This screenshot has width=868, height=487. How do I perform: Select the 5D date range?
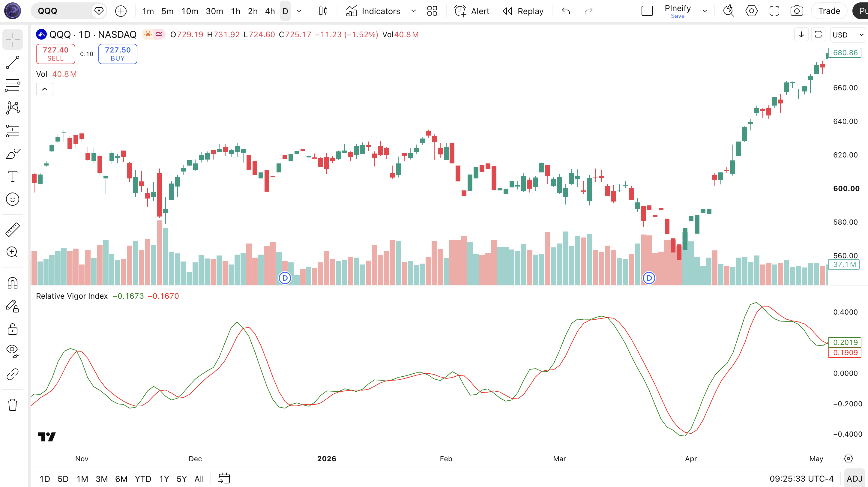[63, 479]
